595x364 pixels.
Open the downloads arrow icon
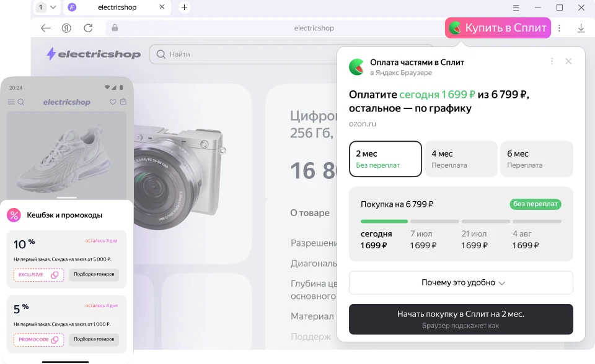pos(581,28)
